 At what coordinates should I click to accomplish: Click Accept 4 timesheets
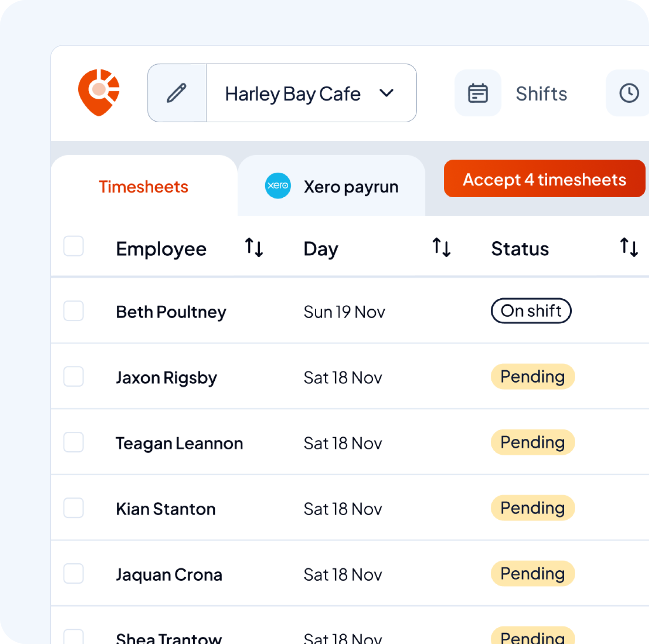click(x=544, y=179)
